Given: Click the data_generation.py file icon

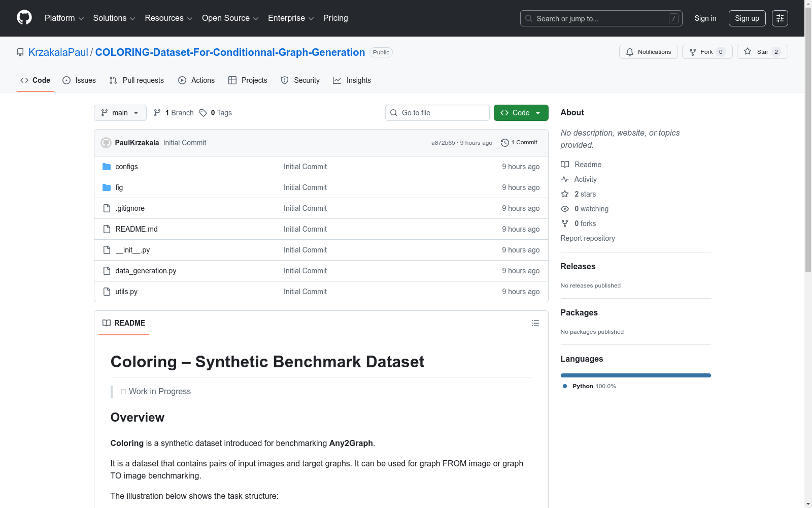Looking at the screenshot, I should 107,271.
